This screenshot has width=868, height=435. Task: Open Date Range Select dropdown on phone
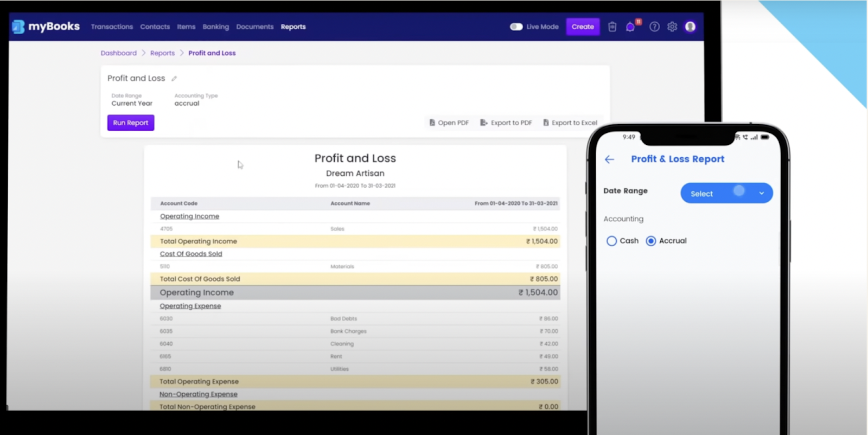[726, 193]
